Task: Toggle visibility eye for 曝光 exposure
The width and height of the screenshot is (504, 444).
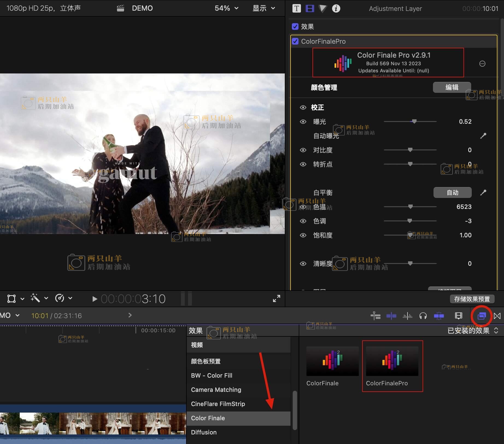Action: tap(303, 122)
